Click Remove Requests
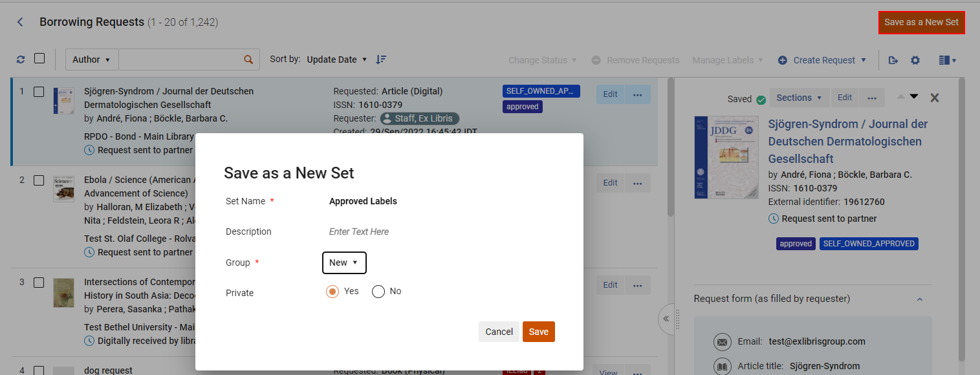The height and width of the screenshot is (375, 980). [635, 60]
